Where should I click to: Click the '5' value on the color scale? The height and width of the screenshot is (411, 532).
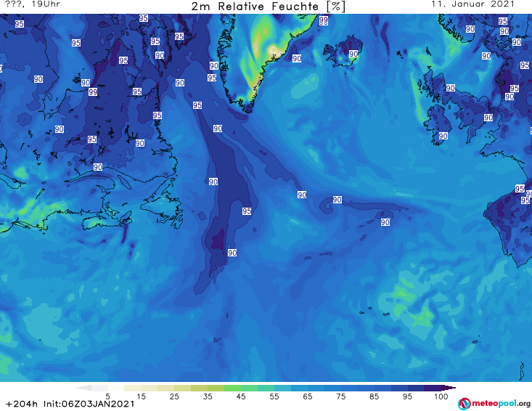[x=107, y=396]
